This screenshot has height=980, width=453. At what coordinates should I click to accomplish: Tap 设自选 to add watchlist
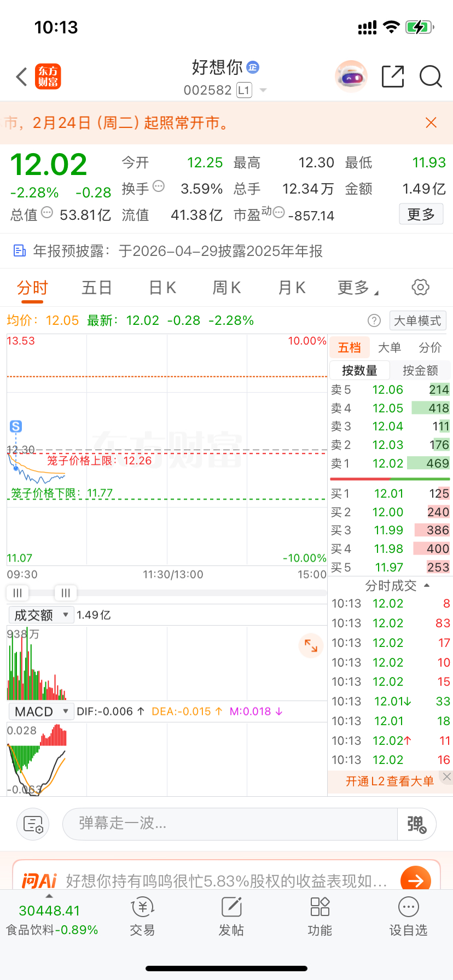pyautogui.click(x=408, y=917)
